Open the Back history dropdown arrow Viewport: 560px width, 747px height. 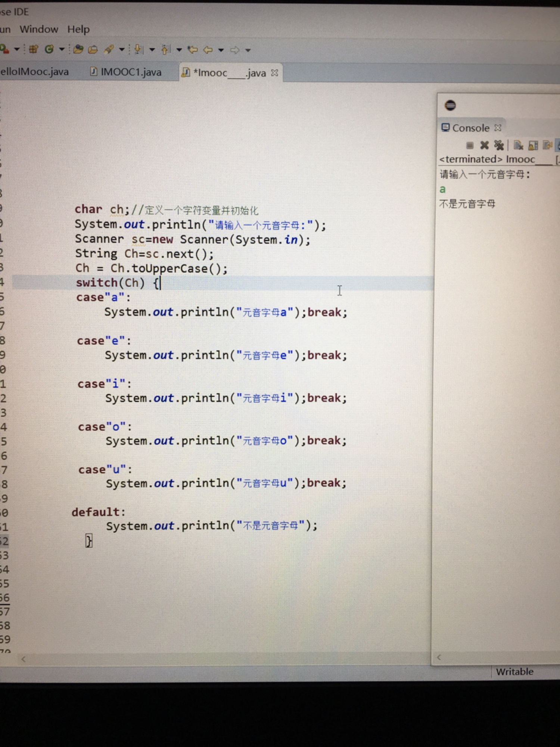[221, 50]
